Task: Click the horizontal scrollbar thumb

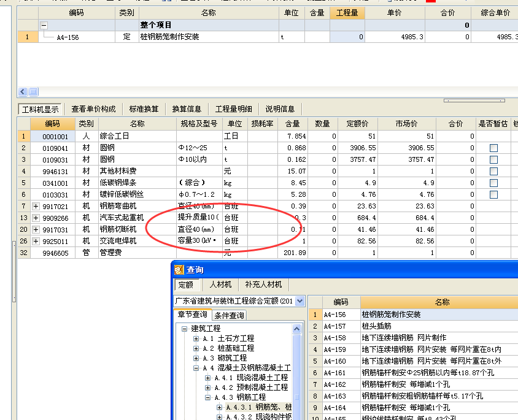Action: 33,92
